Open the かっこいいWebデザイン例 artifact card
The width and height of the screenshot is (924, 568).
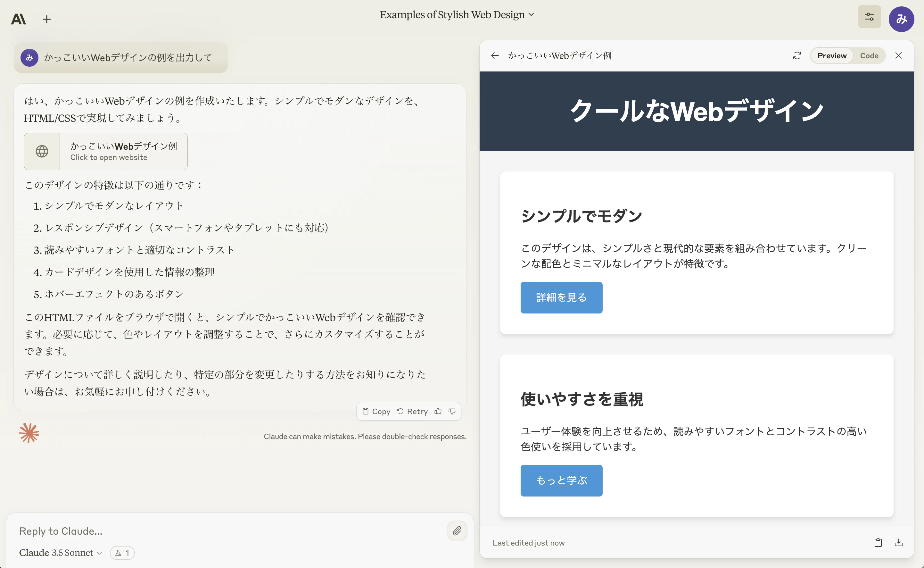[105, 151]
